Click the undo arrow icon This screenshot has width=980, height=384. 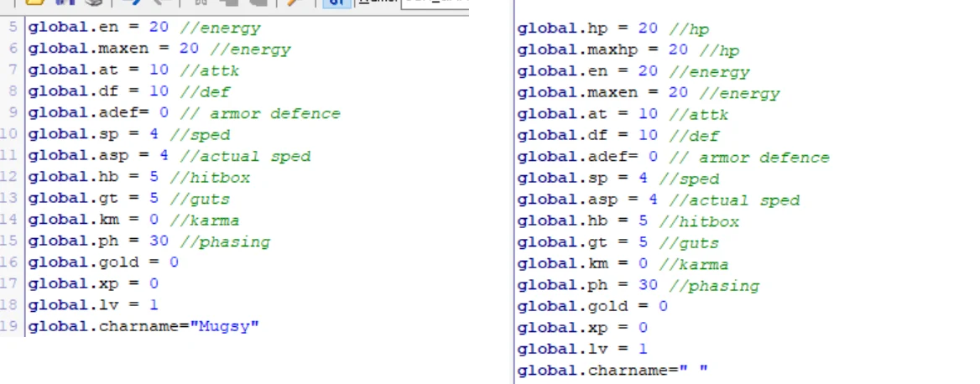134,3
